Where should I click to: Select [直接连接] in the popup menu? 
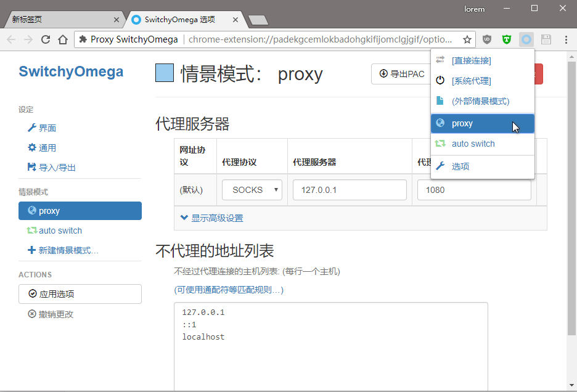pyautogui.click(x=483, y=60)
